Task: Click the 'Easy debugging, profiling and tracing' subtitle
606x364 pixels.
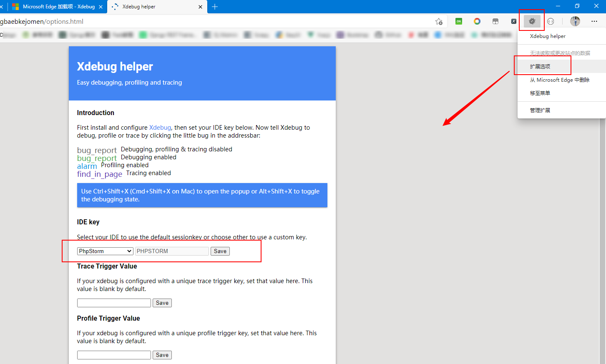Action: [129, 83]
